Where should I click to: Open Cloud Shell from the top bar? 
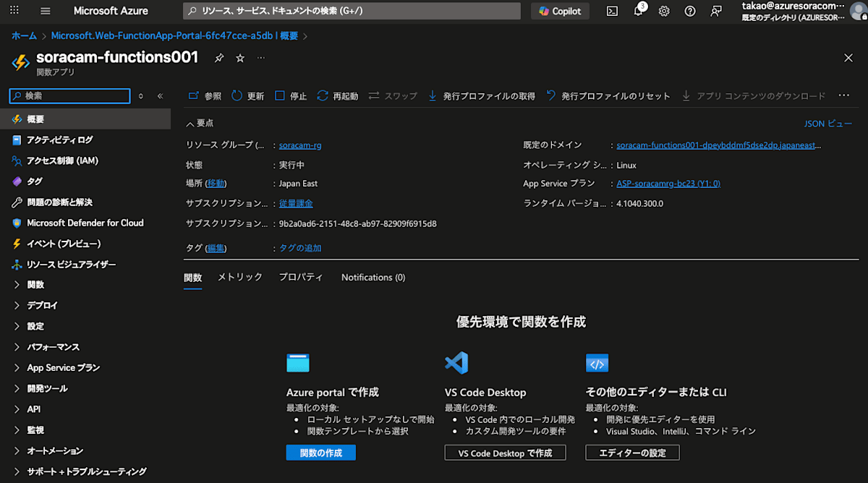click(612, 11)
